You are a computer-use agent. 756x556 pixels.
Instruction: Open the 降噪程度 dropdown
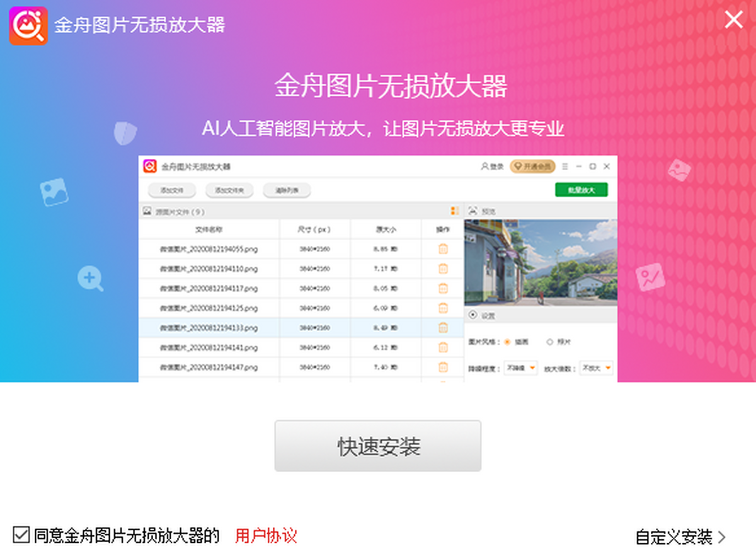520,368
